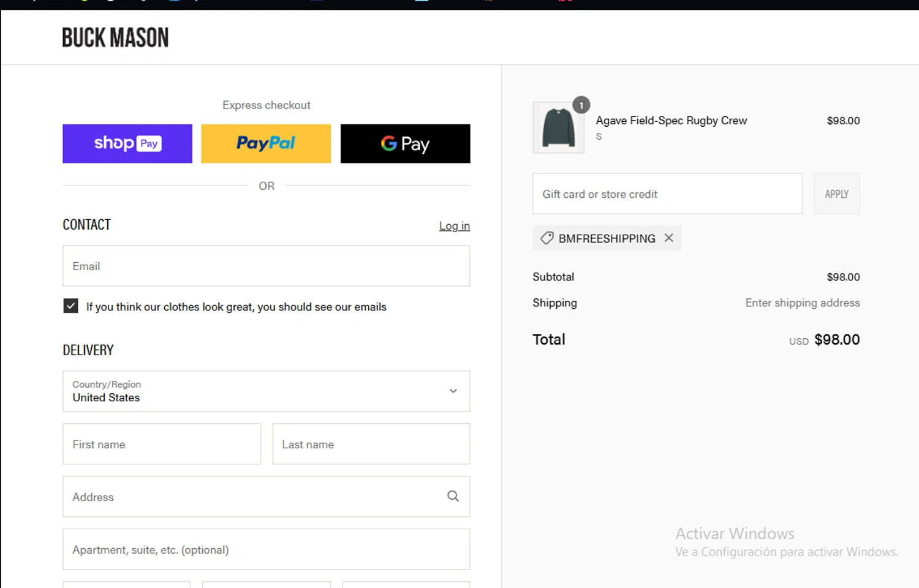Click the quantity badge on product image
This screenshot has height=588, width=919.
581,105
